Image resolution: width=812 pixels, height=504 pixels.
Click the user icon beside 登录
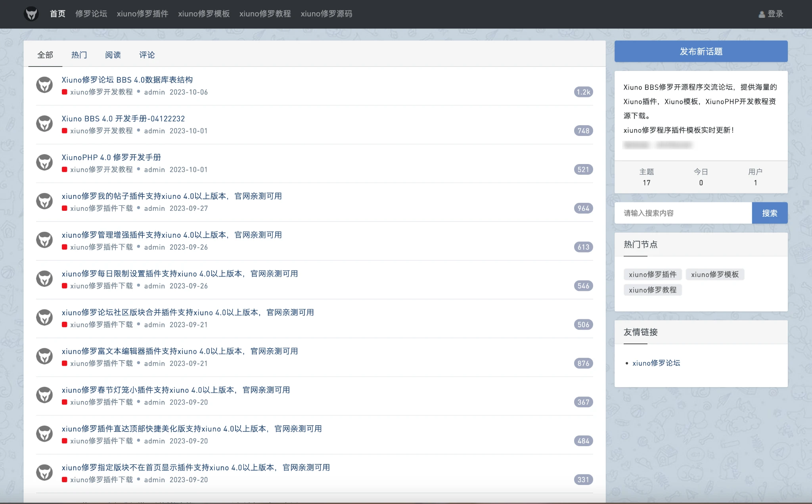[x=761, y=14]
